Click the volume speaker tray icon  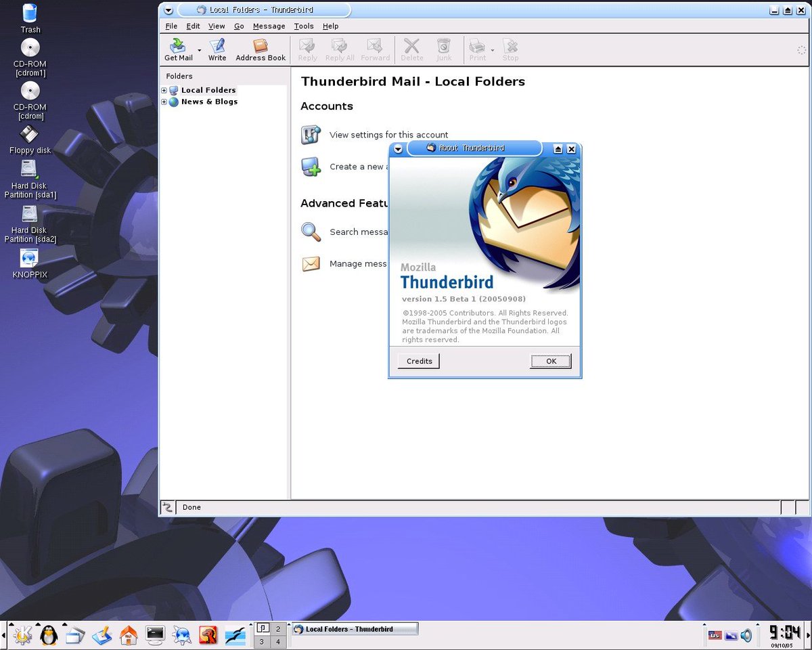(x=746, y=635)
